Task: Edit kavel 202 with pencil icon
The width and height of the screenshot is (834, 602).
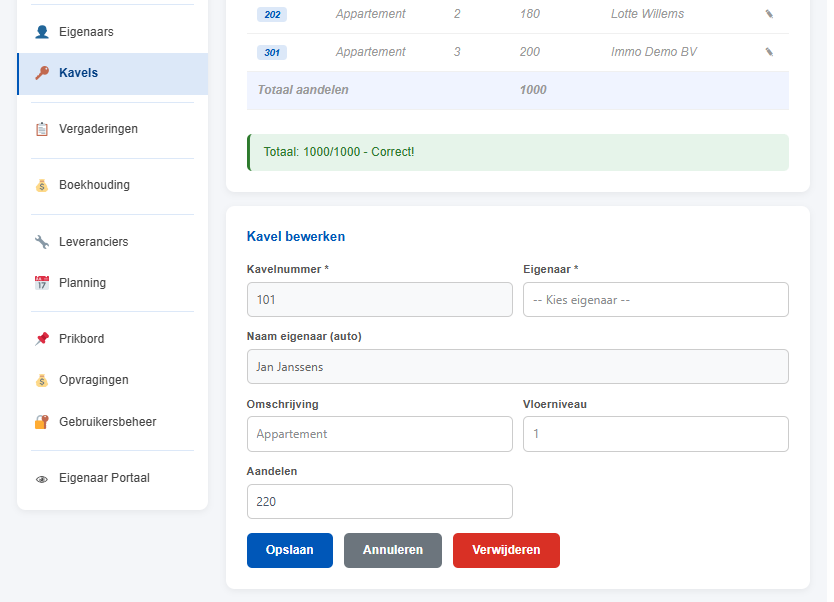Action: [x=769, y=14]
